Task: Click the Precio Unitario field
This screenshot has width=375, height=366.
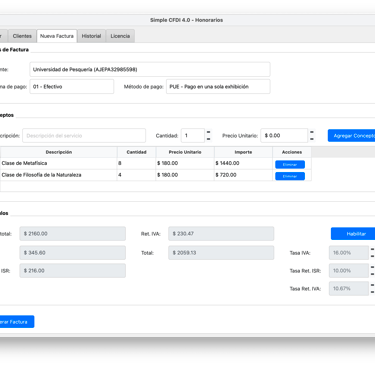Action: tap(284, 136)
